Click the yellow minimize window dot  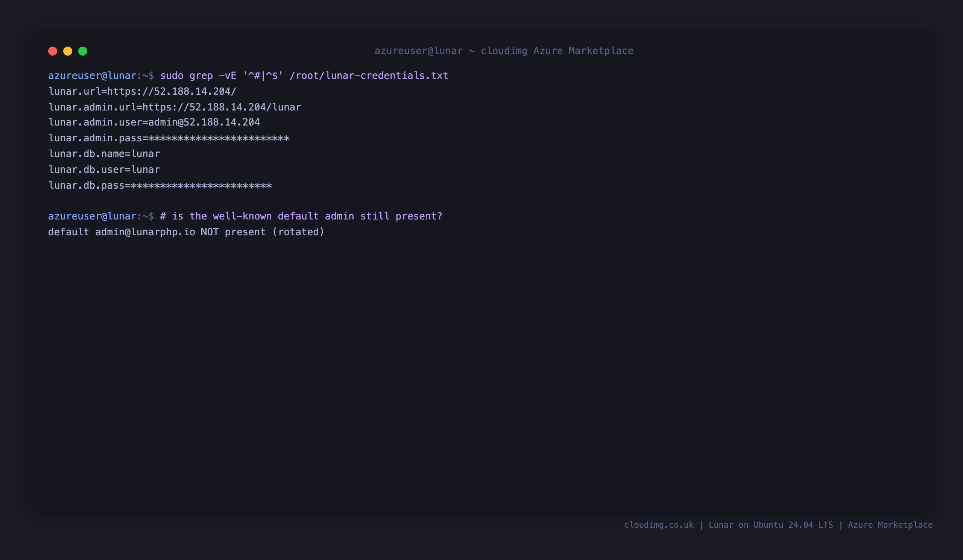pos(68,51)
